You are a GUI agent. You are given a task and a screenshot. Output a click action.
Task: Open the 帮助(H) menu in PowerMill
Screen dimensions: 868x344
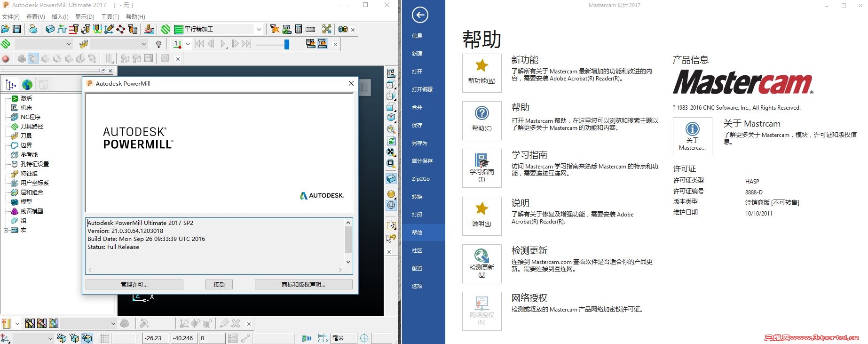pos(135,17)
